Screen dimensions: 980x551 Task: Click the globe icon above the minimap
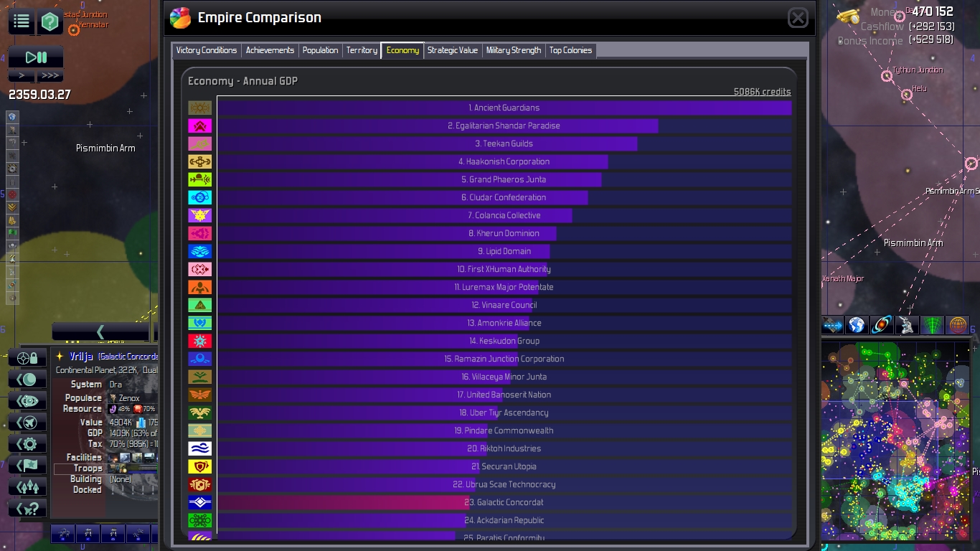[x=857, y=325]
